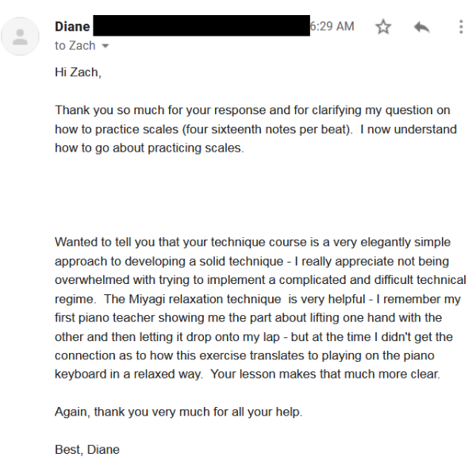Click the "to Zach" recipient text
This screenshot has width=476, height=476.
tap(75, 46)
